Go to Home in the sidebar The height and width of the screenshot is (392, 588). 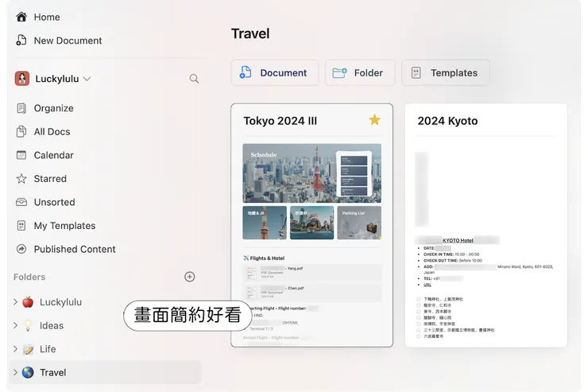point(47,17)
